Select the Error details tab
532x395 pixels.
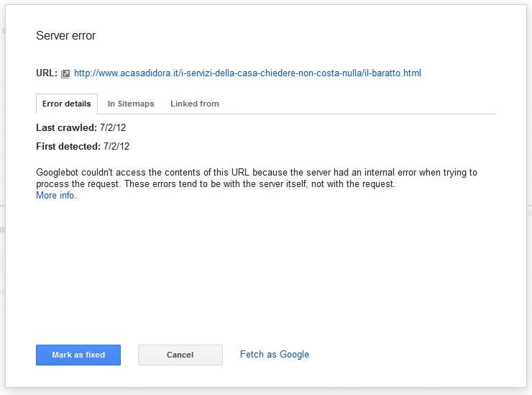[x=67, y=104]
